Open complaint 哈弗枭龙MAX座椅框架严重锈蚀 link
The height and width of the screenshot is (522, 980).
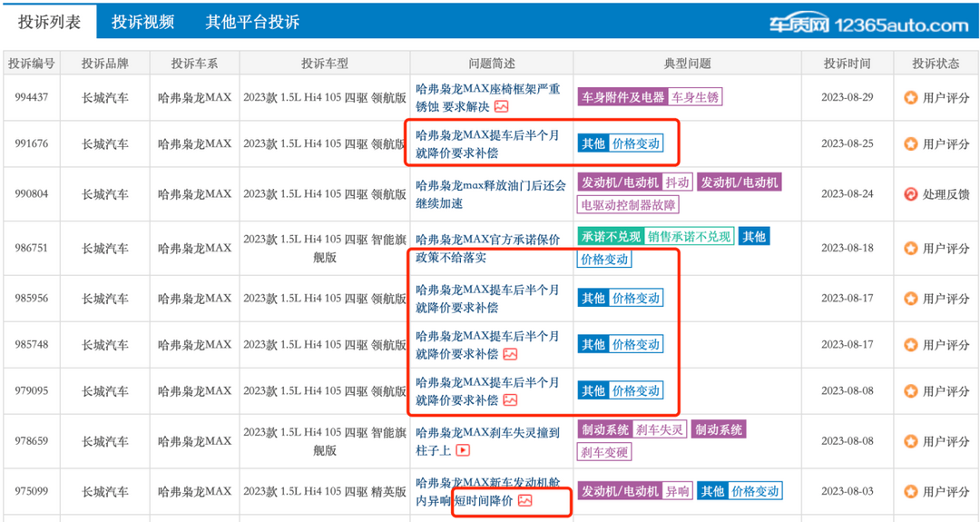(487, 97)
